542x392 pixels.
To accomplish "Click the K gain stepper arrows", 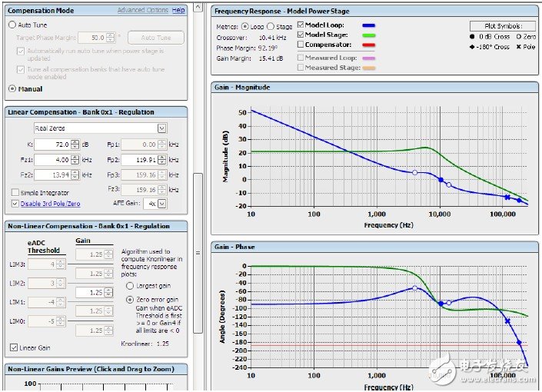I will (75, 144).
